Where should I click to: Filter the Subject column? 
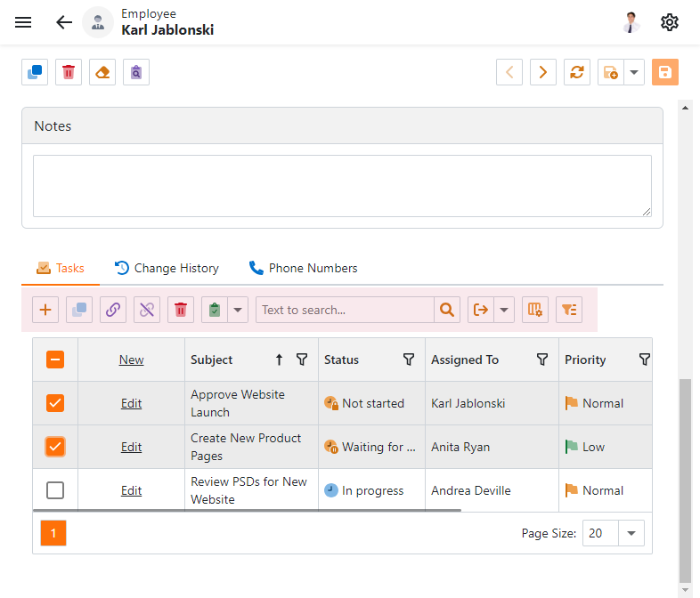[302, 360]
